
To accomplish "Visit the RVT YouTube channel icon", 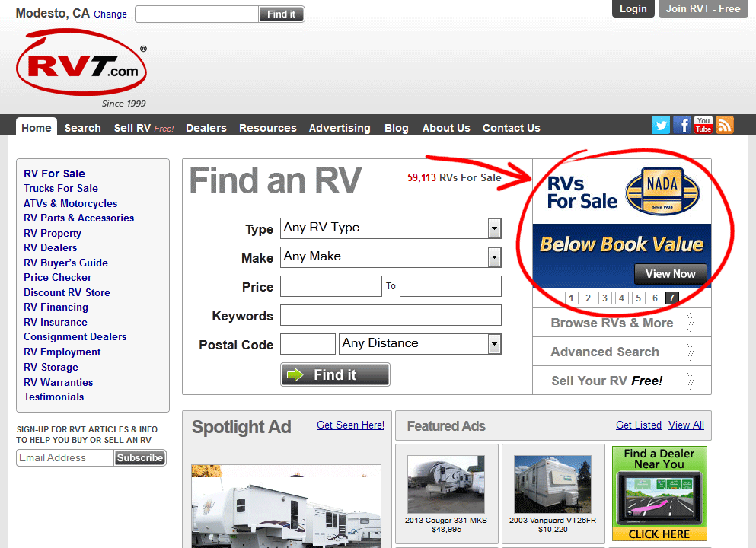I will click(x=703, y=126).
